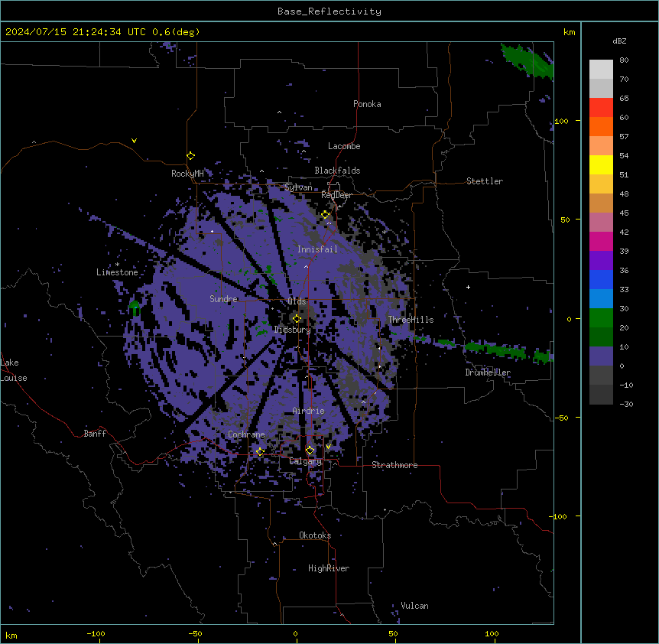Click the Sundre label
Viewport: 659px width, 644px height.
tap(223, 299)
